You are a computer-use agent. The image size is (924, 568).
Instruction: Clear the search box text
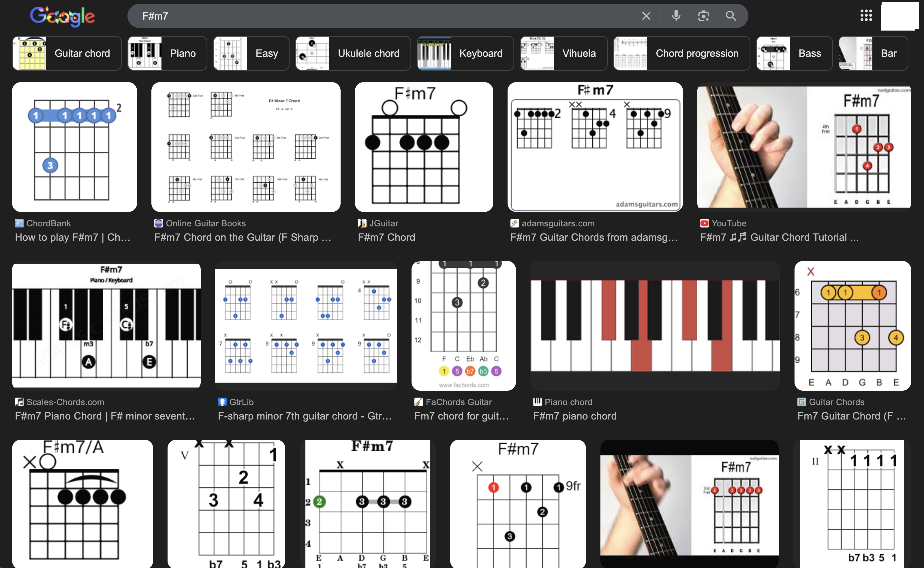(x=646, y=16)
